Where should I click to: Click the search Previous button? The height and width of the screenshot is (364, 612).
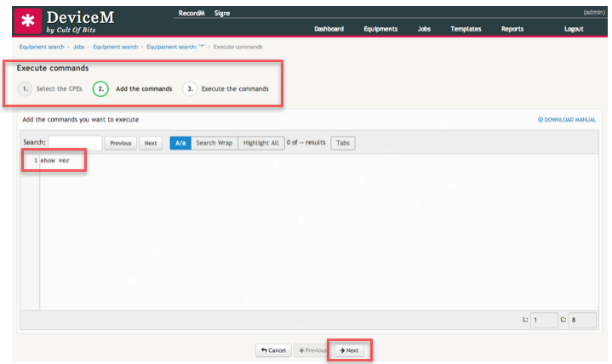(x=121, y=143)
